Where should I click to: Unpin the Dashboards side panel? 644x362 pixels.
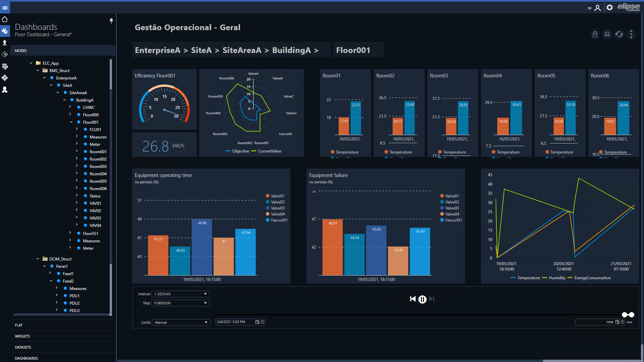coord(111,21)
